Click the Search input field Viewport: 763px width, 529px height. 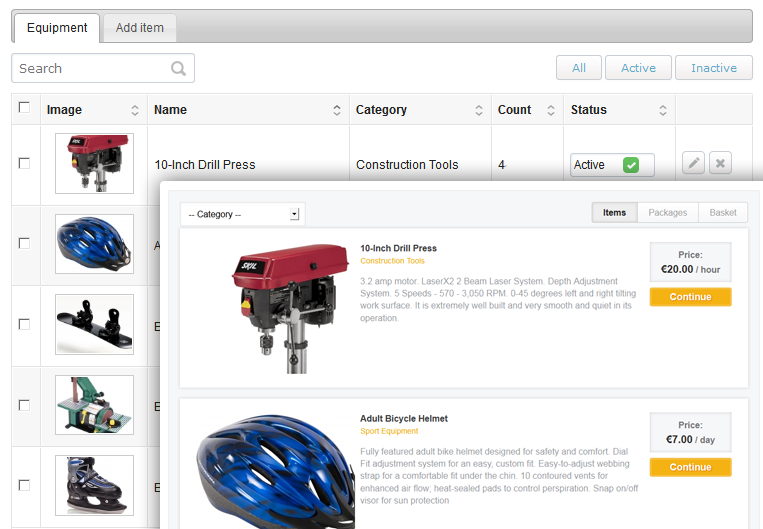click(x=103, y=68)
